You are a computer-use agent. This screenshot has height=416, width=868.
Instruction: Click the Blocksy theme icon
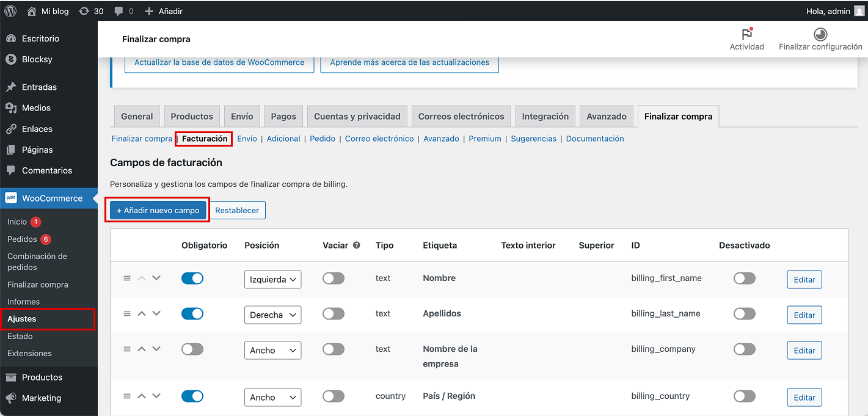11,59
